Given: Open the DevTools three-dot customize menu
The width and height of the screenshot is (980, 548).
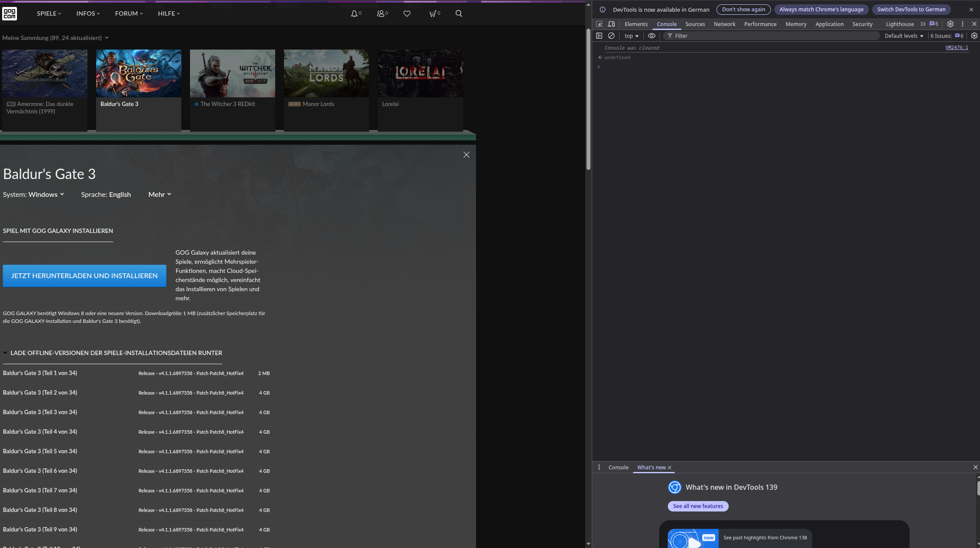Looking at the screenshot, I should tap(963, 24).
